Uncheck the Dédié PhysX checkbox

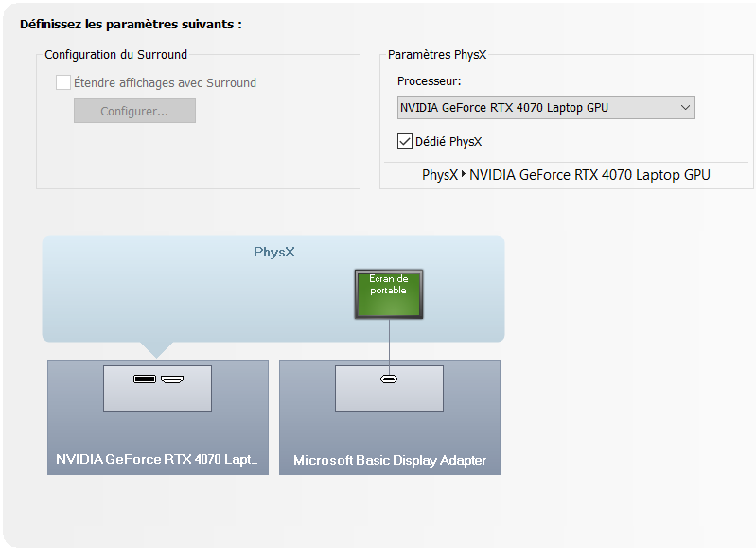(x=405, y=141)
